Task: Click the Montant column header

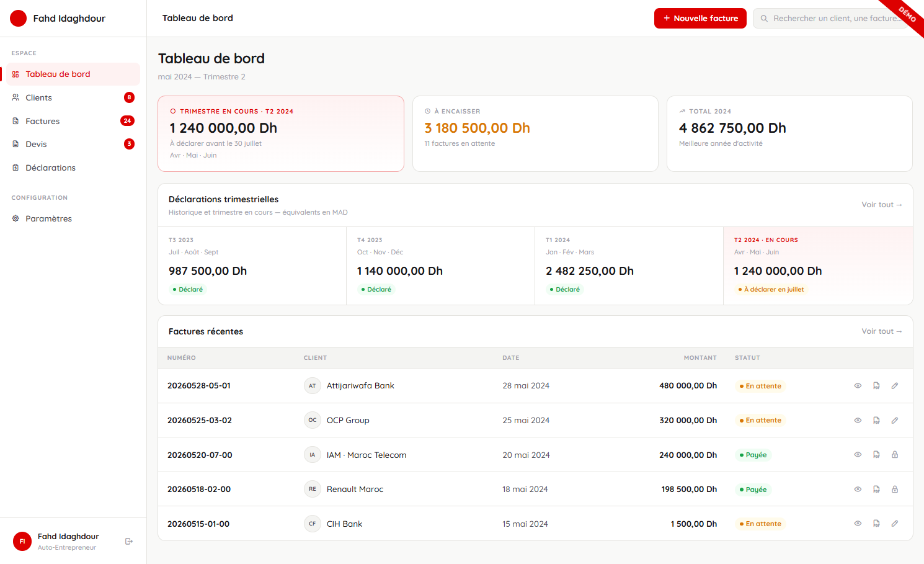Action: [700, 358]
